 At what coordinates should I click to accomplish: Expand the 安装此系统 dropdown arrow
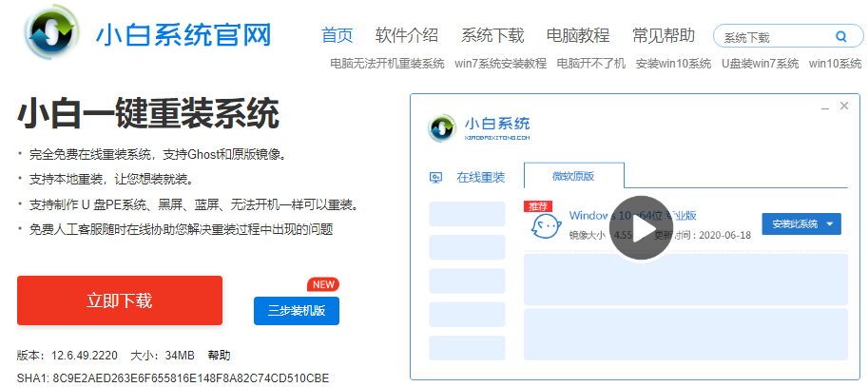pyautogui.click(x=830, y=224)
